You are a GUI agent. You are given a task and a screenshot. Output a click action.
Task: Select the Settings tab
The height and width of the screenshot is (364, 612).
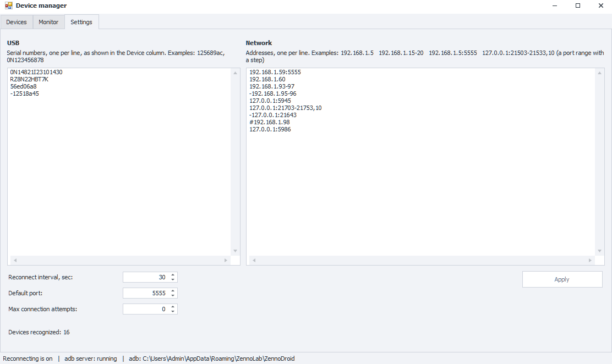(81, 22)
